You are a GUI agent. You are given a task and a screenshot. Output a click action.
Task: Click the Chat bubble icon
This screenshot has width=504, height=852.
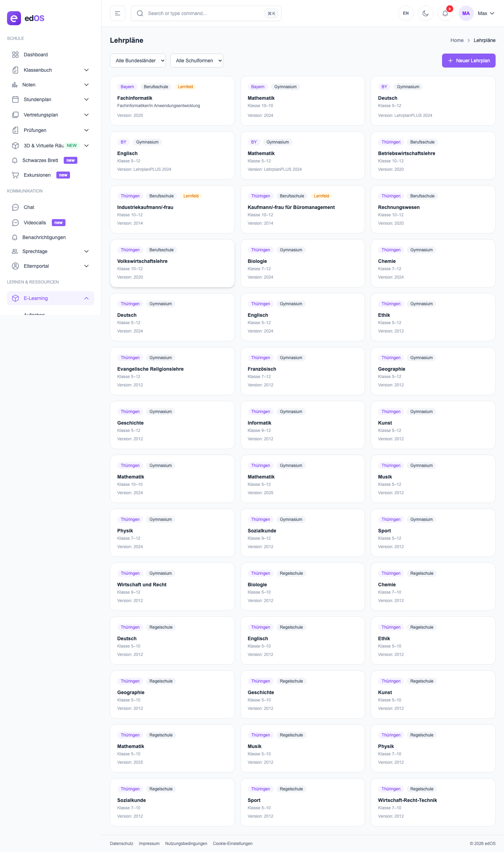tap(15, 207)
